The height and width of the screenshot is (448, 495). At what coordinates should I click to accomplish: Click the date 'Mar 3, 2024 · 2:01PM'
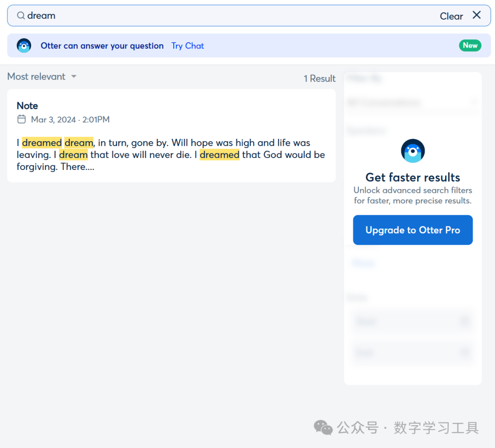pyautogui.click(x=70, y=120)
